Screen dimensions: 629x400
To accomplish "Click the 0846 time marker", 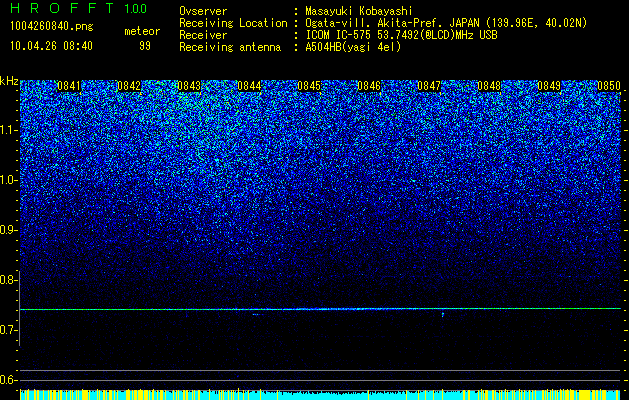I will [369, 86].
